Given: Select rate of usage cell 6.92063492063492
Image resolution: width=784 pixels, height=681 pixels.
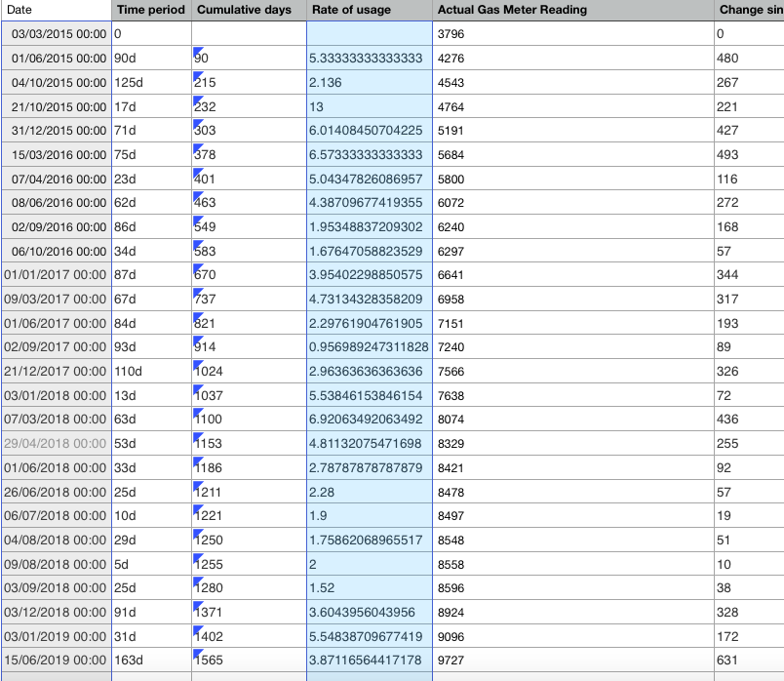Looking at the screenshot, I should (x=370, y=420).
